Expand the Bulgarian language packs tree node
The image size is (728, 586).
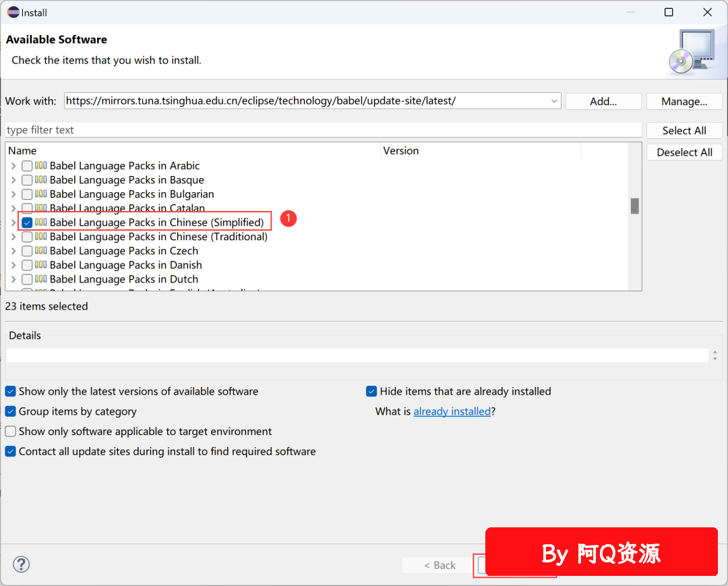point(13,194)
